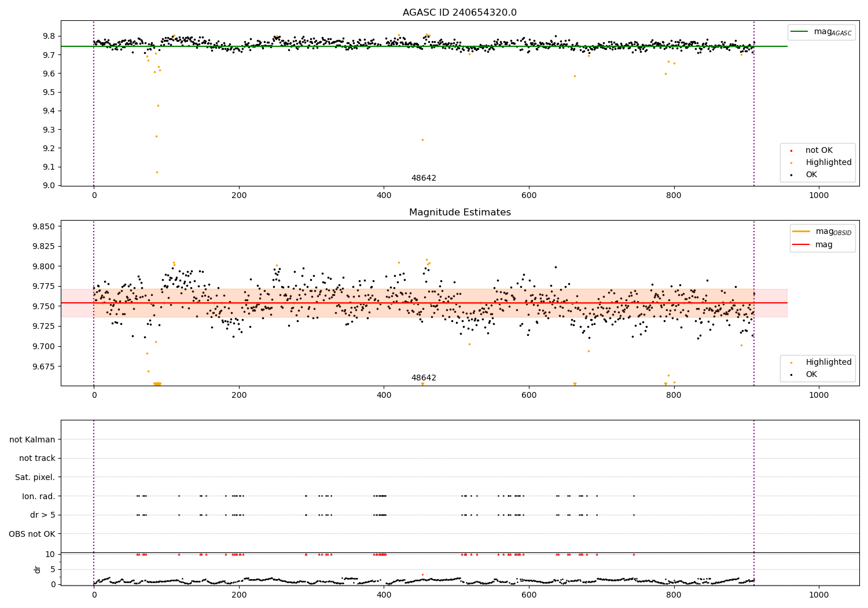
Task: Click the 'Magnitude Estimates' plot title
Action: point(459,213)
